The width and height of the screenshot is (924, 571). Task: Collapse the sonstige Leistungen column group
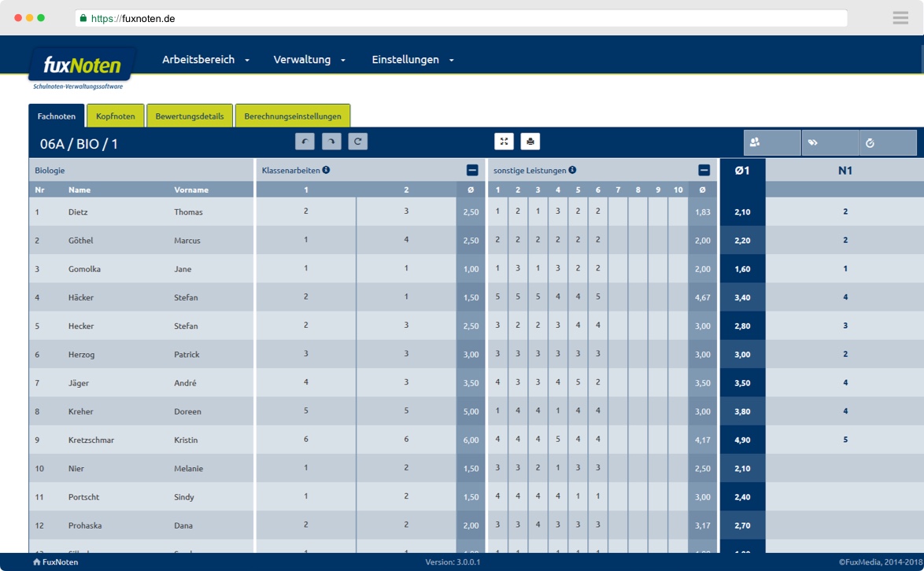(704, 170)
